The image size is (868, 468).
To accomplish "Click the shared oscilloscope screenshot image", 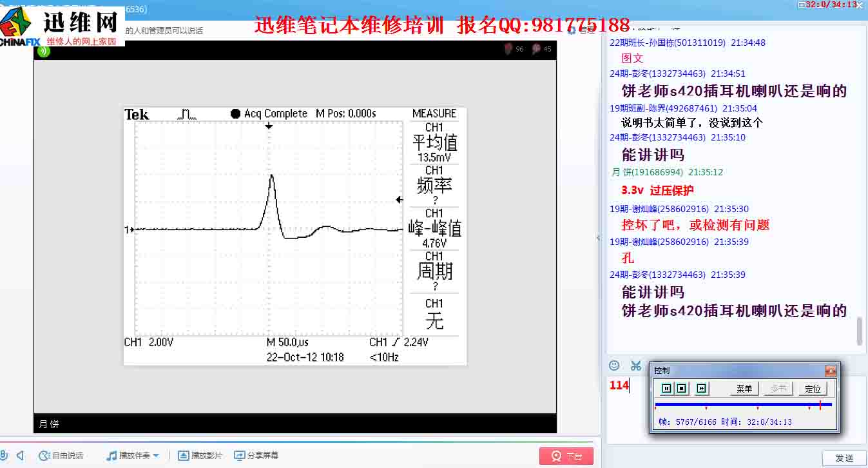I will point(294,235).
